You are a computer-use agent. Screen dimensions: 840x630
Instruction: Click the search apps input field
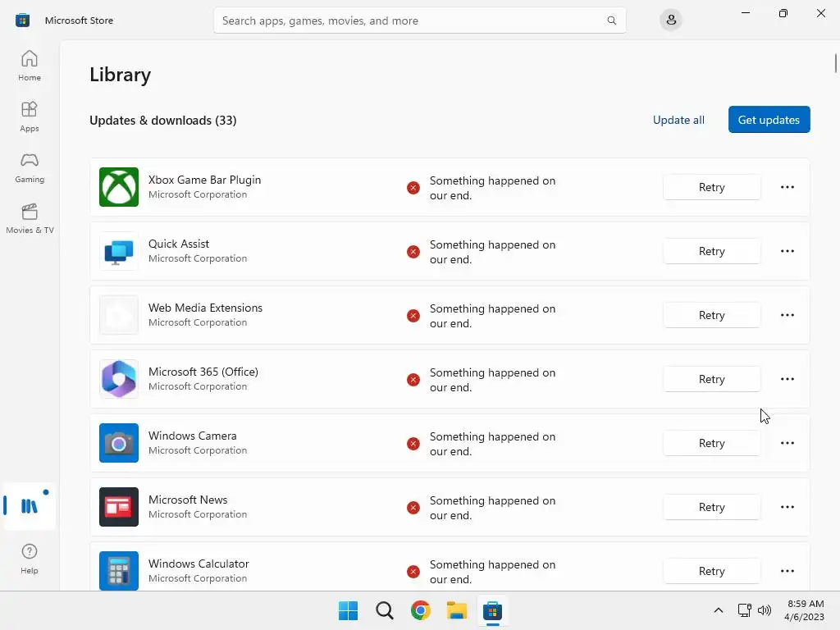(419, 21)
